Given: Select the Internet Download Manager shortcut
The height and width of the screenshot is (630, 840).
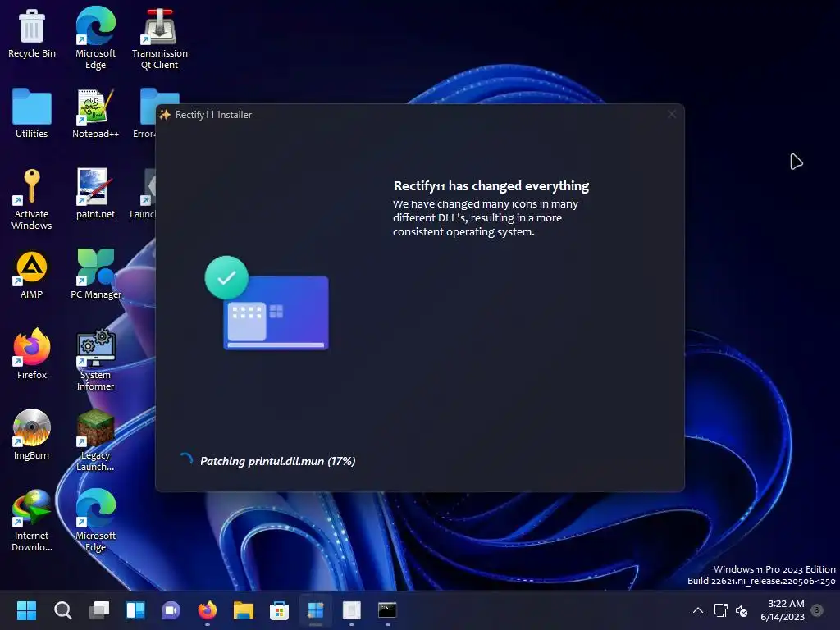Looking at the screenshot, I should pyautogui.click(x=32, y=521).
